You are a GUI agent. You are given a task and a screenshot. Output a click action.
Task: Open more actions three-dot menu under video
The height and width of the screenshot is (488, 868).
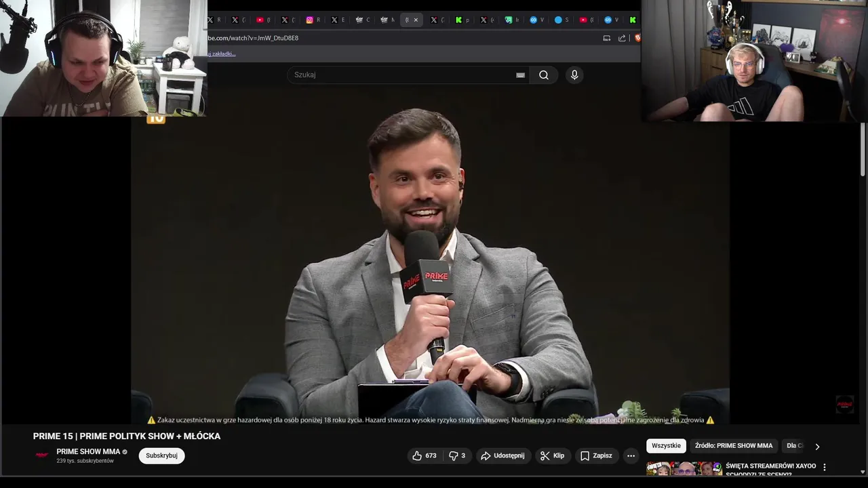(631, 455)
